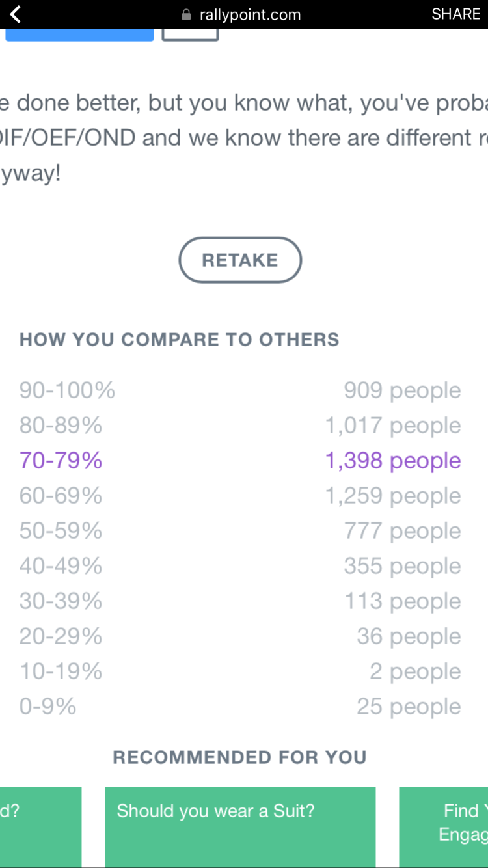Select the 90-100% score range label

(x=67, y=390)
